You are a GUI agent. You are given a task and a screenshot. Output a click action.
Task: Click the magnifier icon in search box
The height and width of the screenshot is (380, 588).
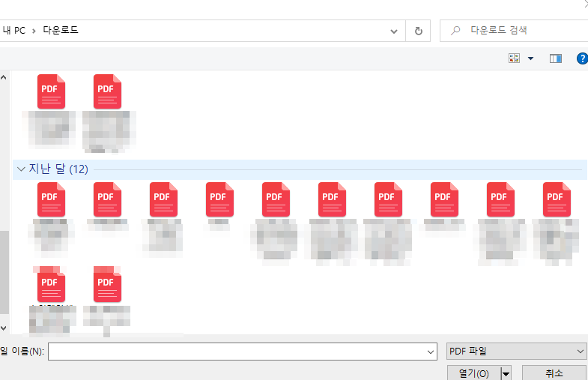(x=455, y=31)
